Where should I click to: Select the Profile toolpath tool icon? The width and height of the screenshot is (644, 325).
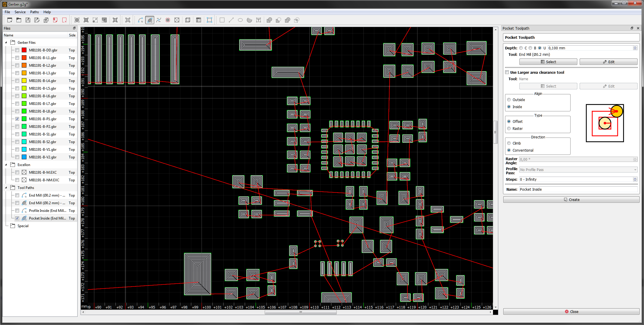140,20
